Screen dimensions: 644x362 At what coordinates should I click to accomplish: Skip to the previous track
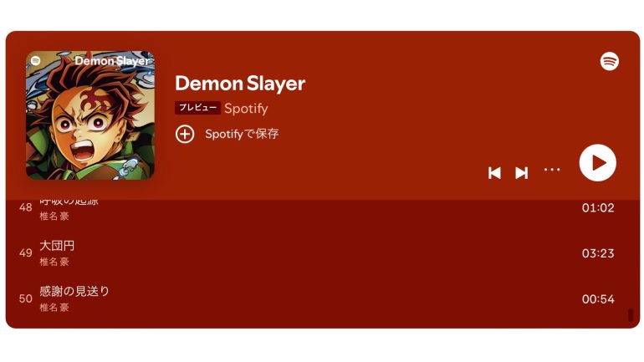(494, 173)
